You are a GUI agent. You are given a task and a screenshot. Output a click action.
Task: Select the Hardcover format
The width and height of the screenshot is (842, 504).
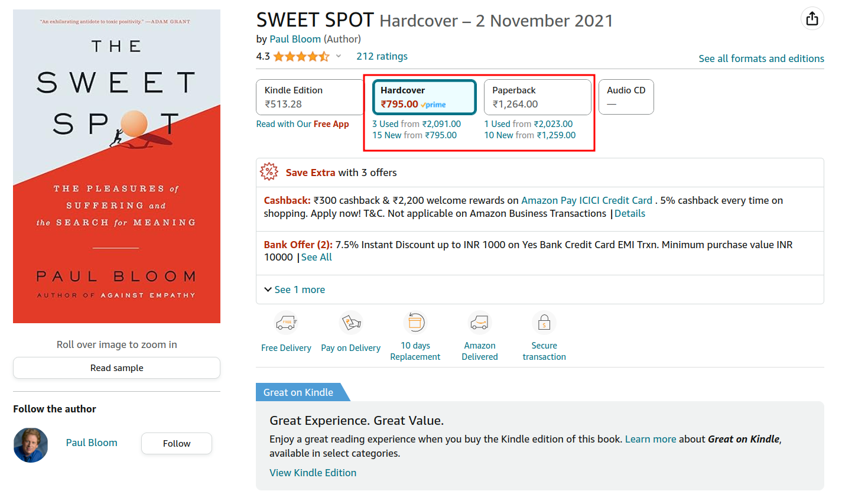pos(424,97)
